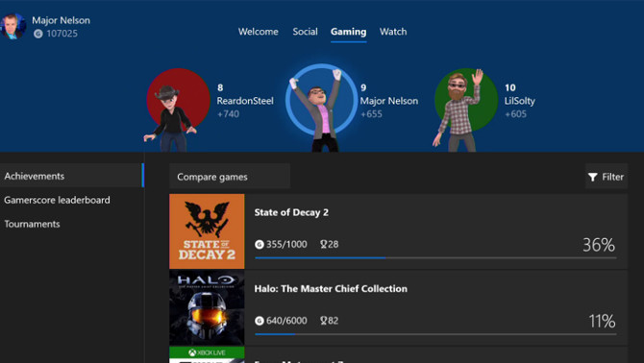Click the 355/1000 gamerscore text
Viewport: 644px width, 363px height.
pyautogui.click(x=286, y=245)
